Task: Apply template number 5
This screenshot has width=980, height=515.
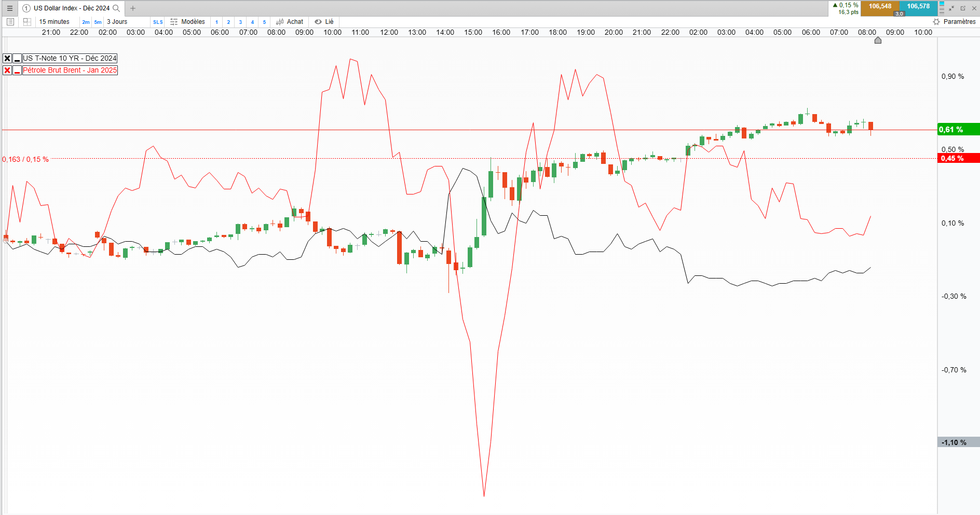Action: [264, 22]
